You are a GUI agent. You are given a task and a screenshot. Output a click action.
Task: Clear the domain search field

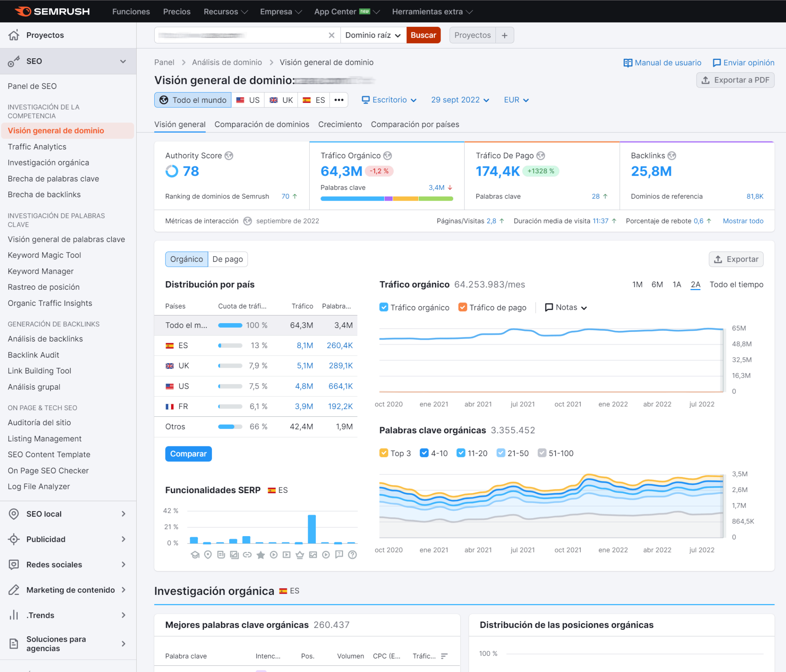(x=332, y=35)
